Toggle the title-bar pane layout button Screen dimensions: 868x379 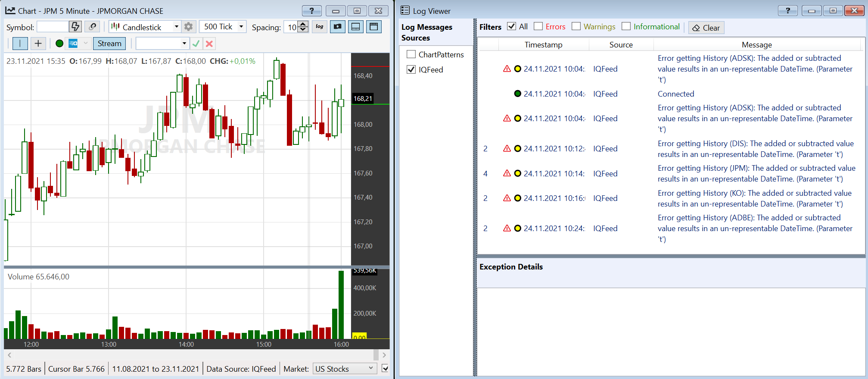374,27
